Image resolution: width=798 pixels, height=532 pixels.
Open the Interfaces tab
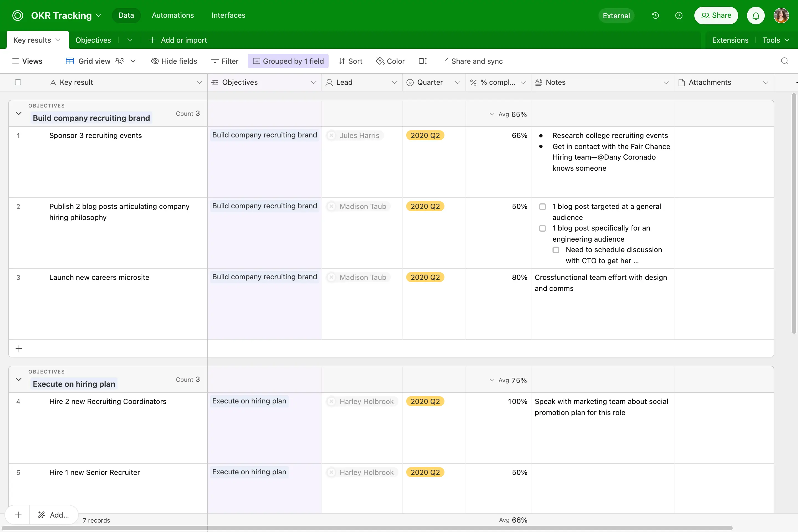[228, 15]
